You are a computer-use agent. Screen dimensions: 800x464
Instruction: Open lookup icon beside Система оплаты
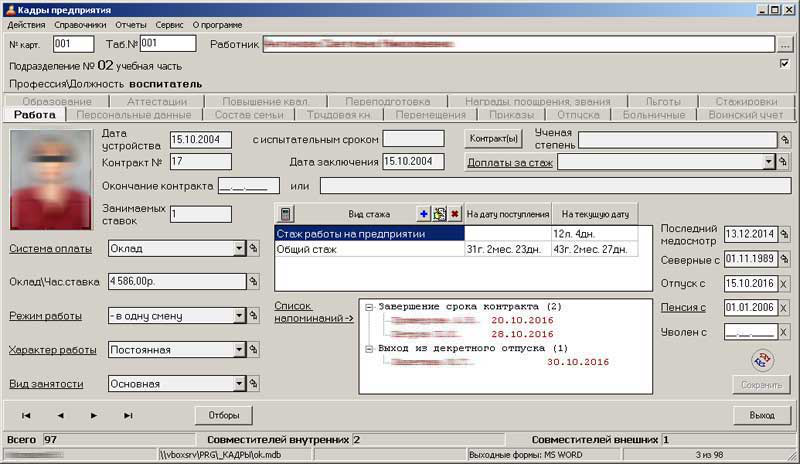(x=253, y=248)
